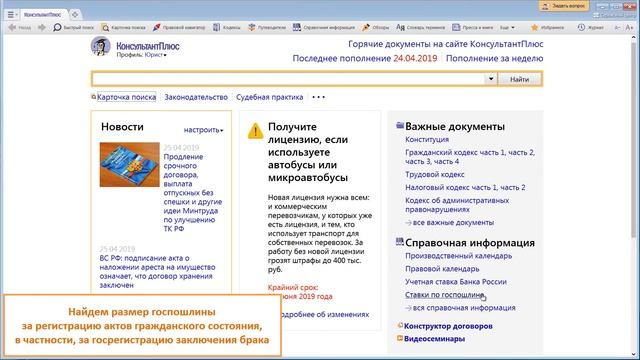Open Видеосеминары link
This screenshot has width=640, height=360.
click(434, 339)
